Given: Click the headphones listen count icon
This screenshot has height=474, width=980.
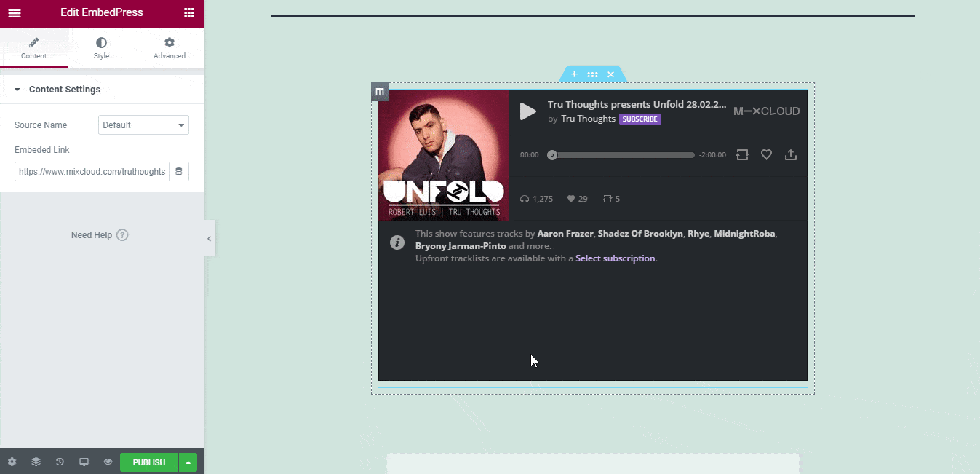Looking at the screenshot, I should tap(525, 199).
